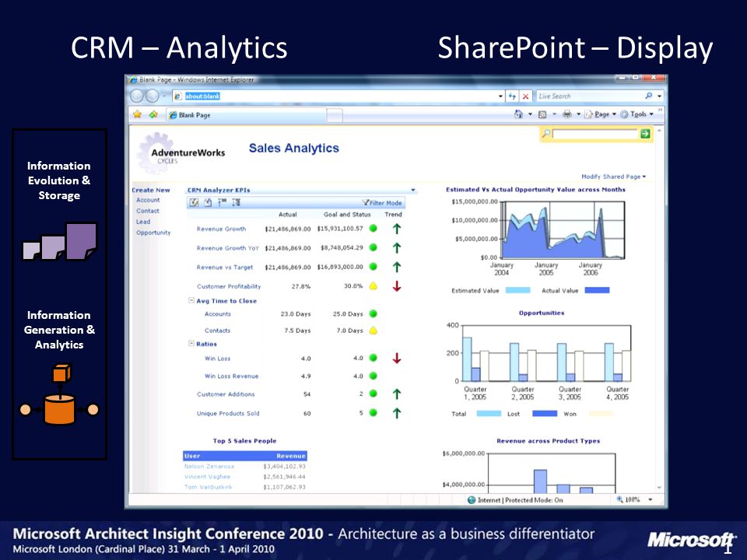
Task: Click the Actual Value blue legend swatch
Action: click(x=597, y=290)
